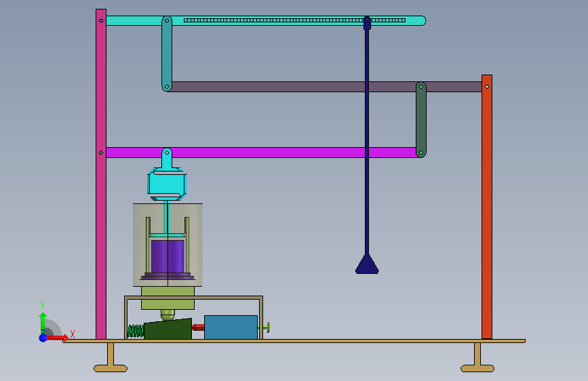Select the olive pedestal block under chamber
588x381 pixels.
point(168,298)
